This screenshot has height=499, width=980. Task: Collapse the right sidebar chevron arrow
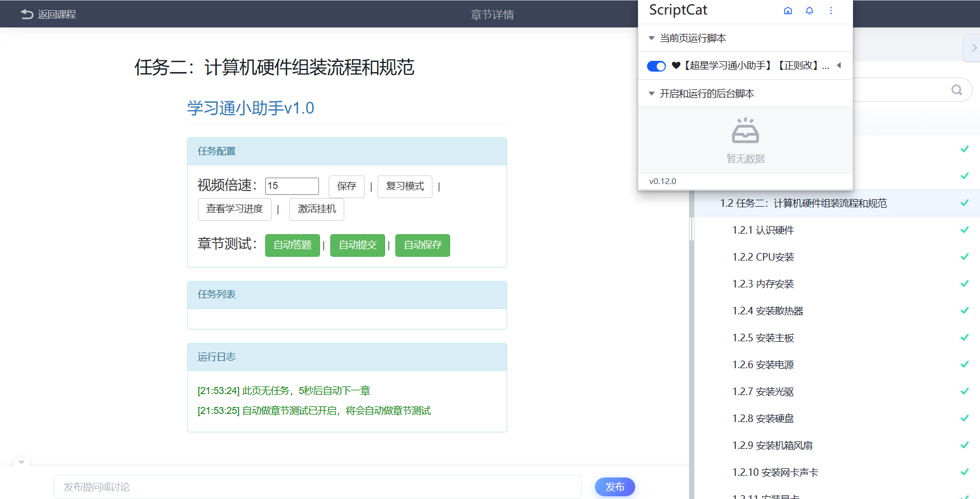974,47
